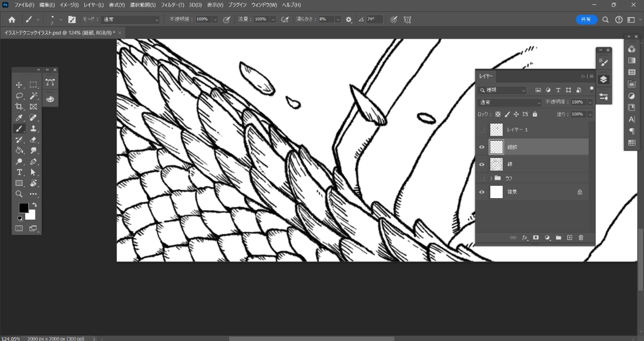Image resolution: width=644 pixels, height=341 pixels.
Task: Select the Eyedropper tool
Action: pyautogui.click(x=19, y=118)
